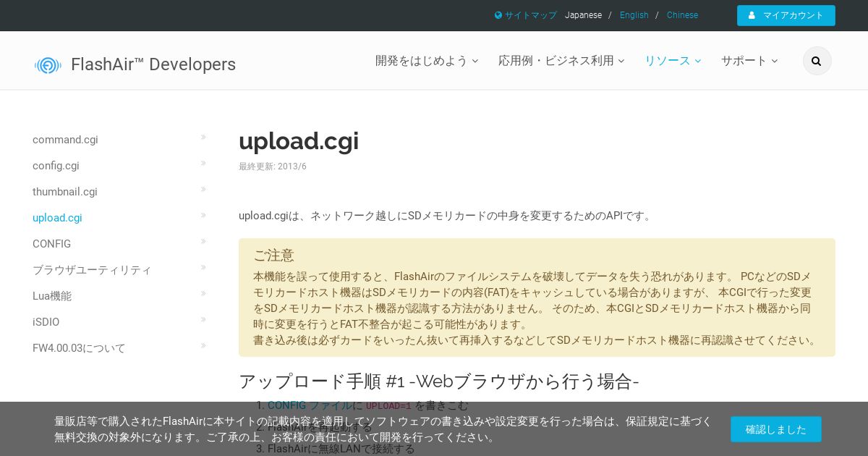Click the 最終更新: 2013/6 text
The width and height of the screenshot is (868, 456).
pyautogui.click(x=273, y=166)
